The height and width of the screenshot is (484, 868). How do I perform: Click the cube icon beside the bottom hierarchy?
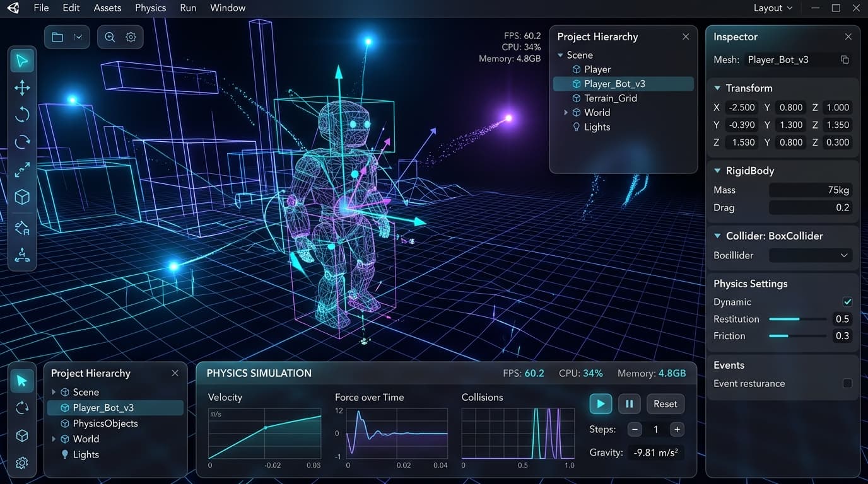click(22, 435)
